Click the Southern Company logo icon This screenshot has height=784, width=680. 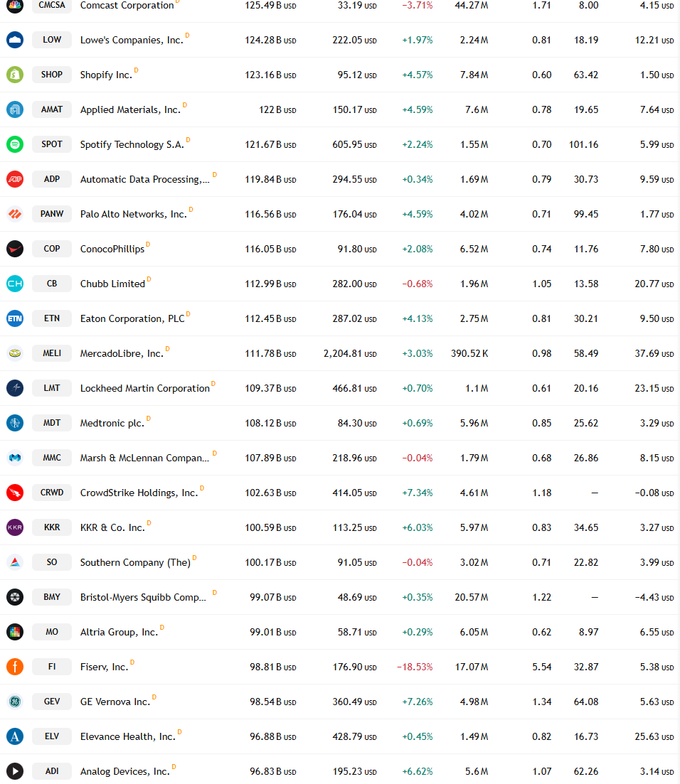pos(15,562)
